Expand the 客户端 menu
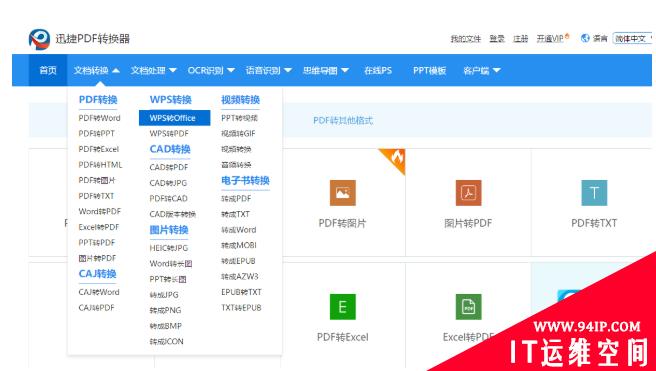This screenshot has height=371, width=656. coord(482,70)
